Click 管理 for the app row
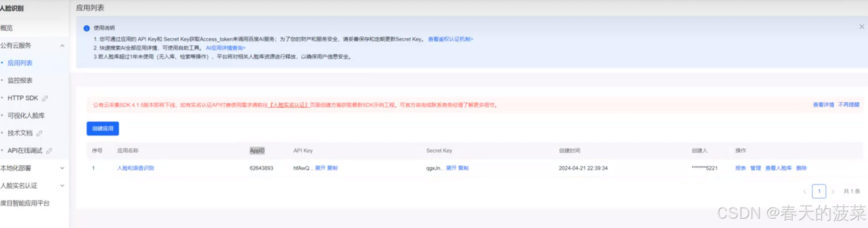 tap(755, 168)
